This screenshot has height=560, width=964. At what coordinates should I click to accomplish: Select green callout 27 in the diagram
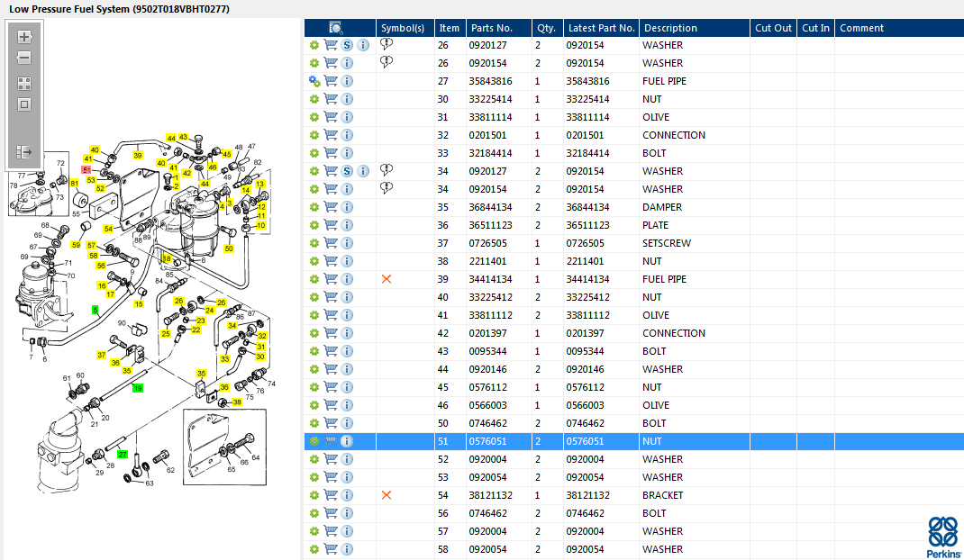tap(123, 455)
